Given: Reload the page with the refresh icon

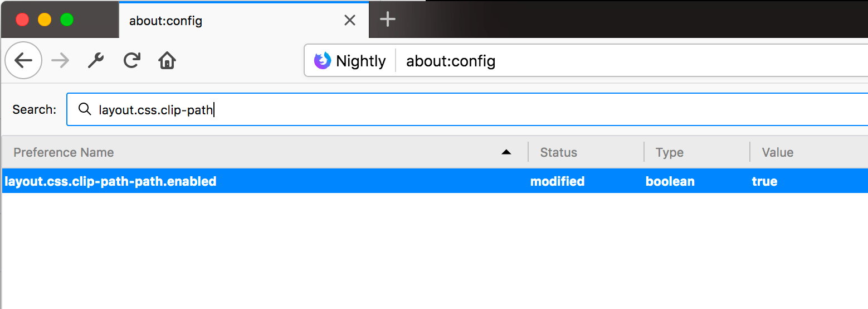Looking at the screenshot, I should [131, 60].
